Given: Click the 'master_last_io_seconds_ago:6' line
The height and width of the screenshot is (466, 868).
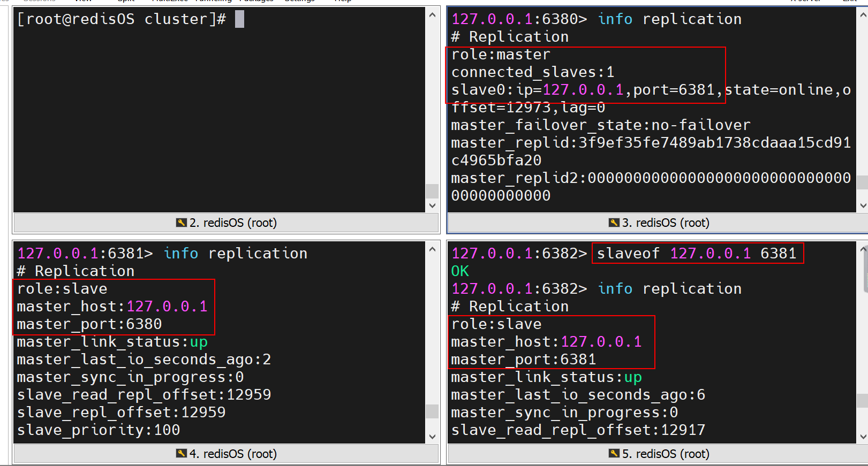Looking at the screenshot, I should pyautogui.click(x=578, y=395).
